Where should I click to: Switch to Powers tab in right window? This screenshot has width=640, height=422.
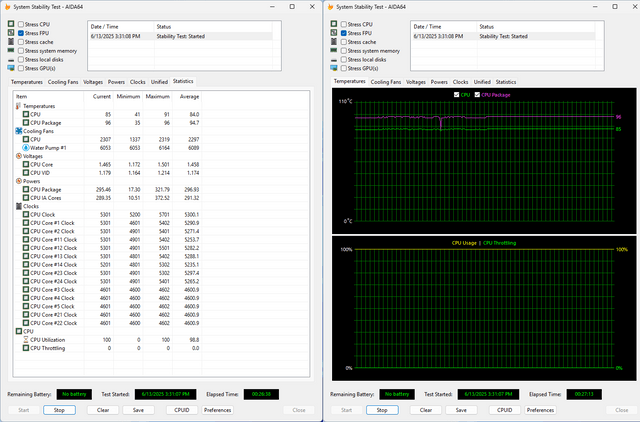point(439,82)
